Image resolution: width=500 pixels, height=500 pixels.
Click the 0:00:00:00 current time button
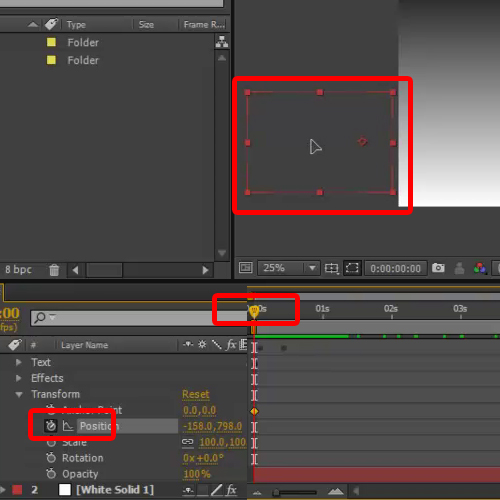395,268
